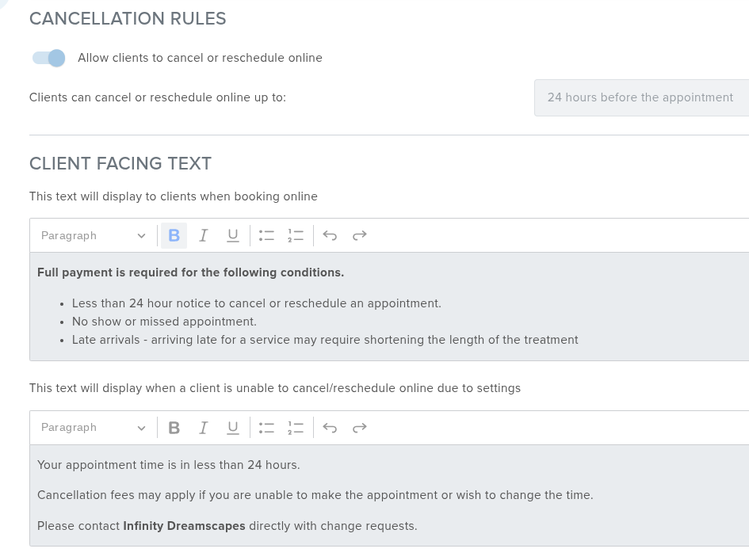Underline text in the booking text editor
Viewport: 749px width, 560px height.
pos(233,235)
